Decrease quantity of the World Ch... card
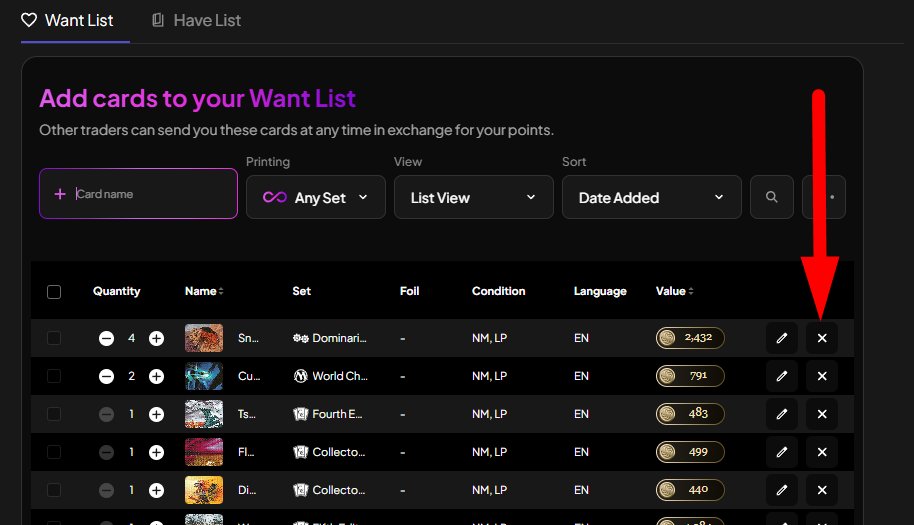The width and height of the screenshot is (914, 525). pos(106,376)
